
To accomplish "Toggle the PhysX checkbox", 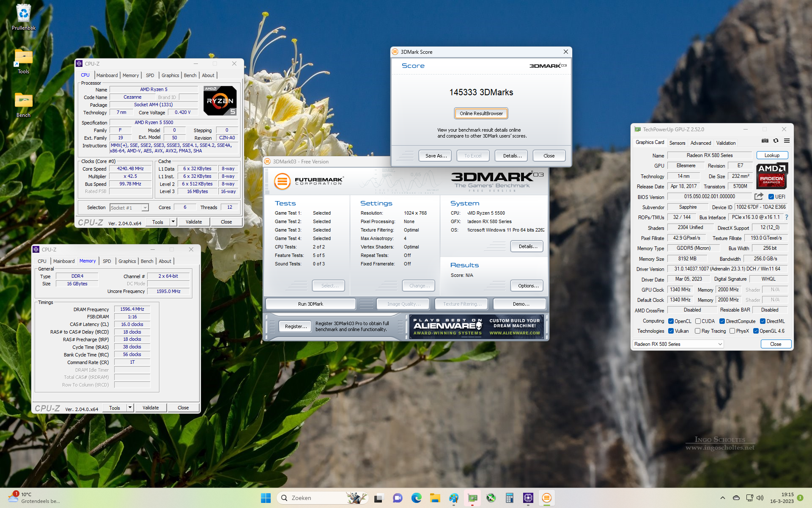I will point(732,331).
